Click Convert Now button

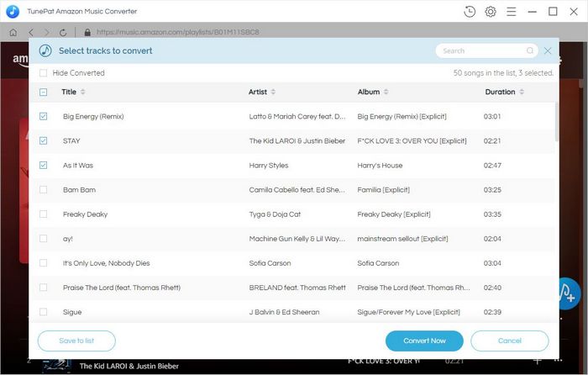(x=424, y=341)
